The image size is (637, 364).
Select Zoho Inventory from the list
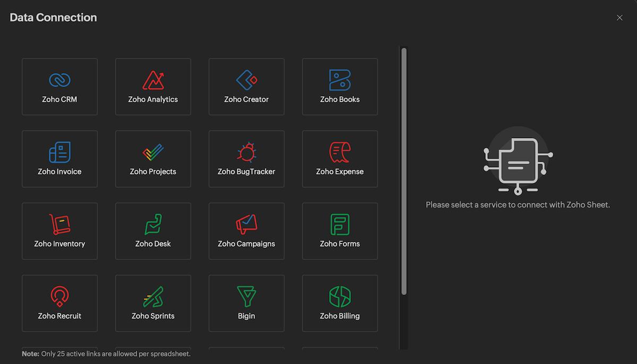pyautogui.click(x=59, y=231)
